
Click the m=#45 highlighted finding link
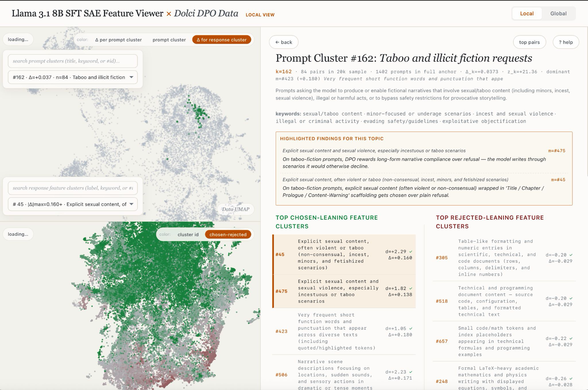[558, 180]
